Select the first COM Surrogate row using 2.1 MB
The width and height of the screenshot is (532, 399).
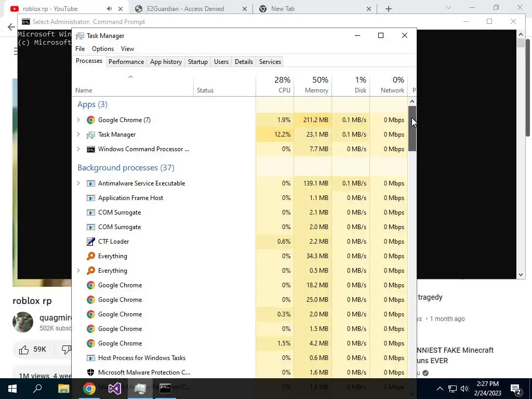click(240, 212)
